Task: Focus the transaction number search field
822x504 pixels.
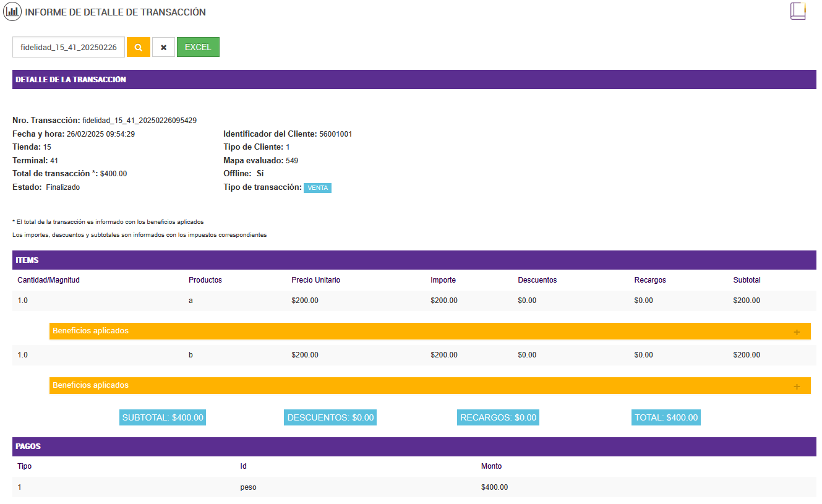Action: (x=69, y=47)
